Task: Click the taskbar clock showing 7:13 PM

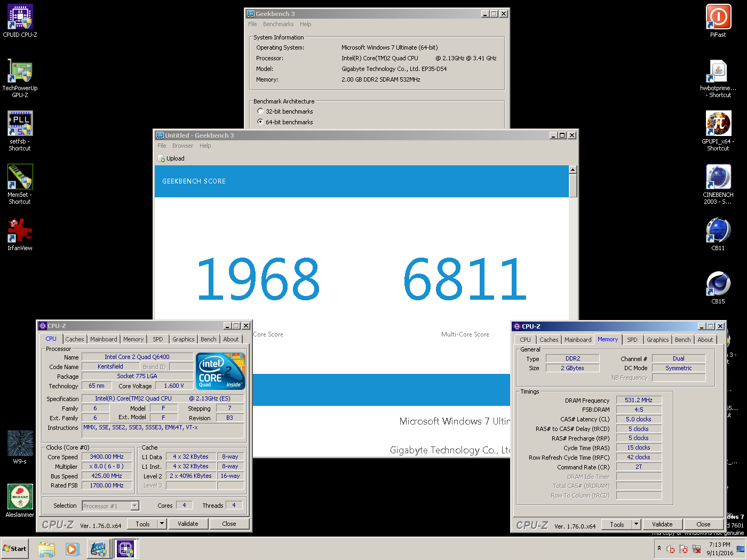Action: 720,549
